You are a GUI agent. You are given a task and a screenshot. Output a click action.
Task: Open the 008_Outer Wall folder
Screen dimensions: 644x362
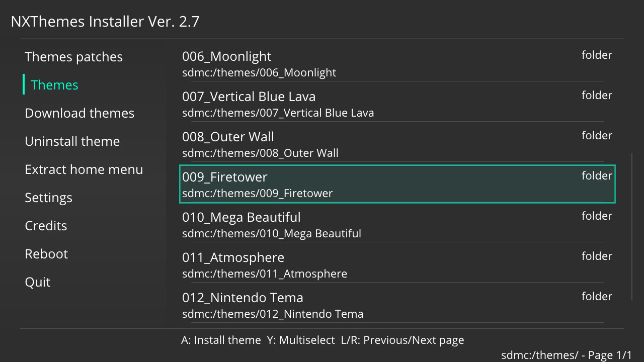(397, 144)
